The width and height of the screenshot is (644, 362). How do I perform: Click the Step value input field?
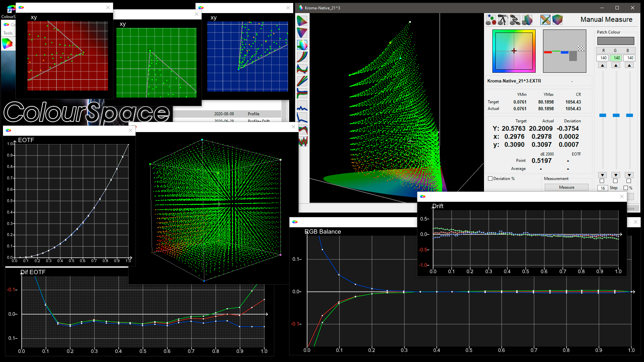click(603, 188)
